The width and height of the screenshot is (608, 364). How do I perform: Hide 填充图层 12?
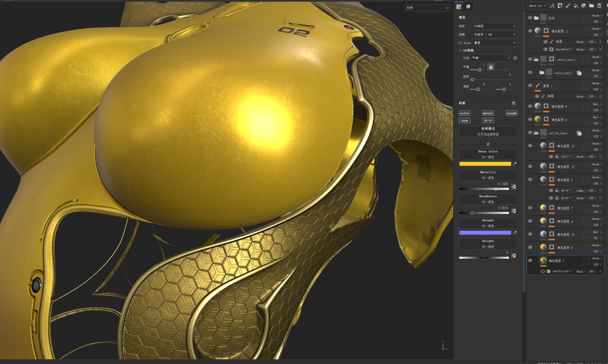click(x=530, y=167)
